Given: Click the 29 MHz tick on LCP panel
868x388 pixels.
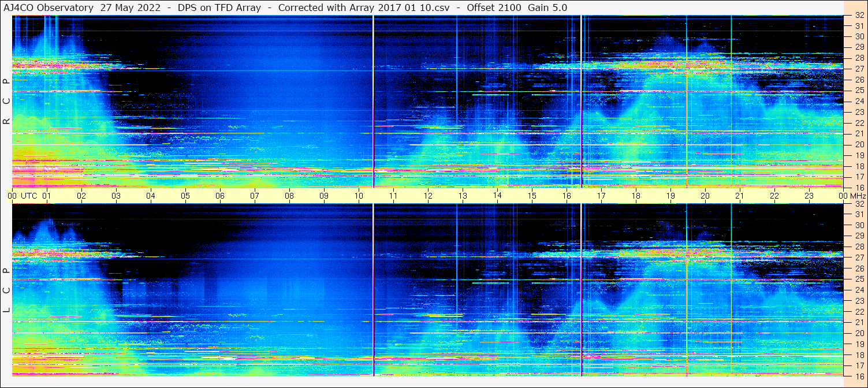Looking at the screenshot, I should point(859,236).
